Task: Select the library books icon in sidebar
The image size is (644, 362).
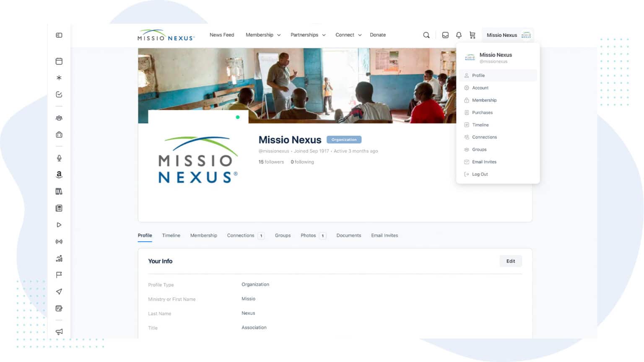Action: click(59, 191)
